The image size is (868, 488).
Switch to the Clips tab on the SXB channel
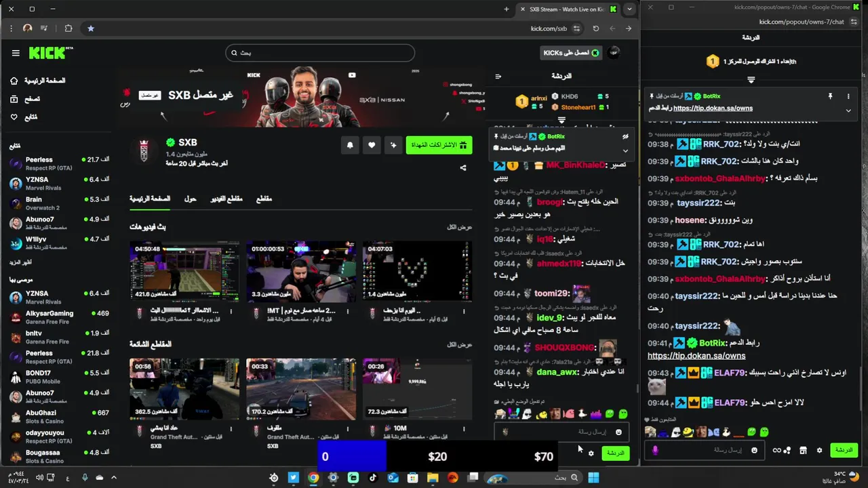264,199
